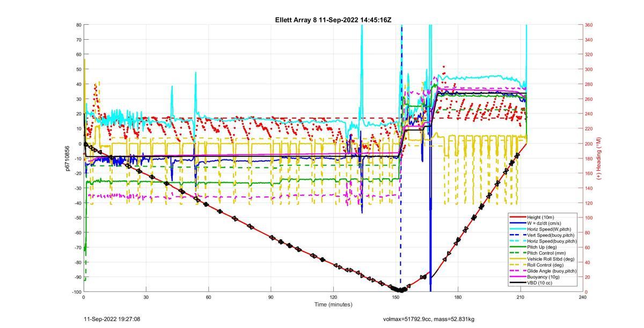Screen dimensions: 644x328
Task: Click the left-axis tick label "10"
Action: [x=78, y=129]
